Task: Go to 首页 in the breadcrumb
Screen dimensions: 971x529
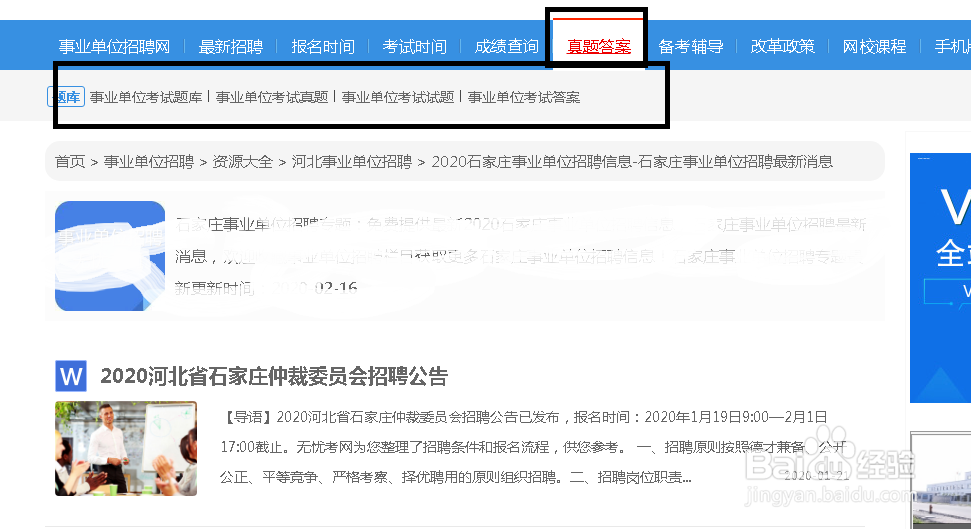Action: pos(70,162)
